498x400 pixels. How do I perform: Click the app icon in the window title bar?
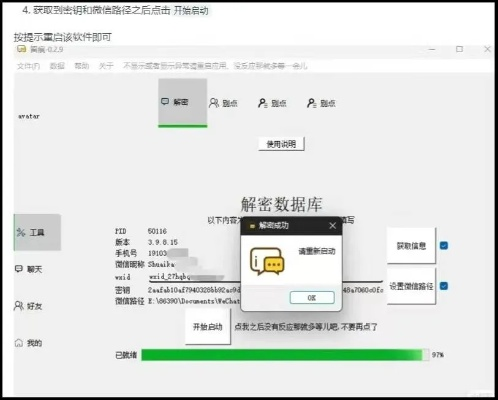pyautogui.click(x=21, y=49)
